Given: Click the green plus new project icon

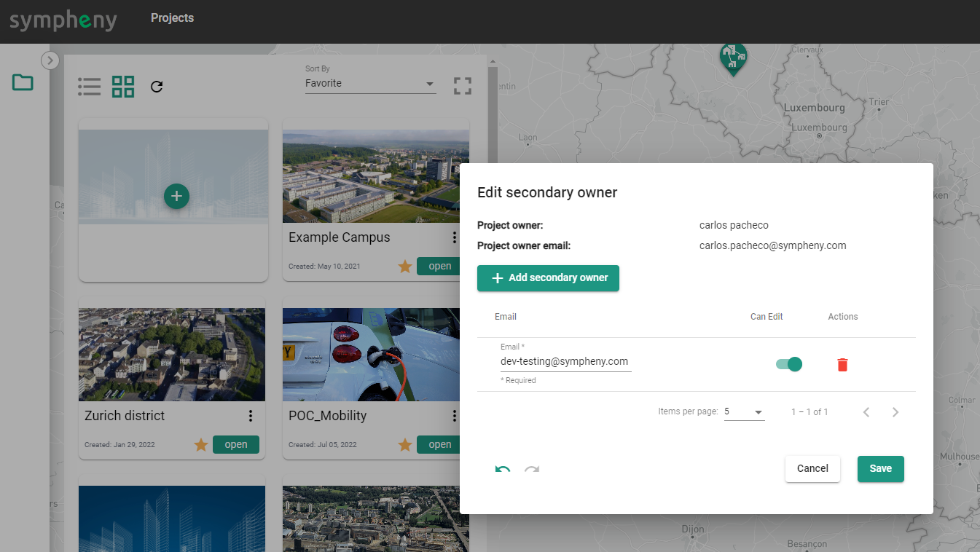Looking at the screenshot, I should pos(176,196).
